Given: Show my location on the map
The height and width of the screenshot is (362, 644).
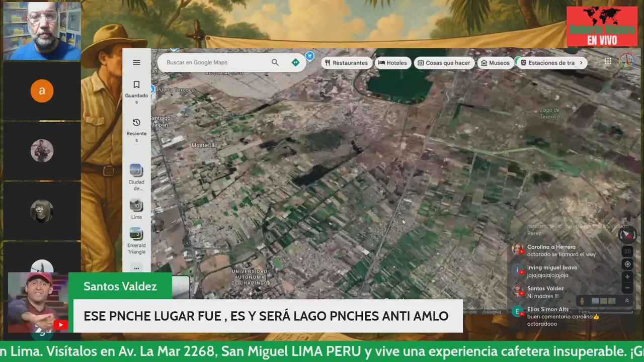Looking at the screenshot, I should click(x=627, y=264).
